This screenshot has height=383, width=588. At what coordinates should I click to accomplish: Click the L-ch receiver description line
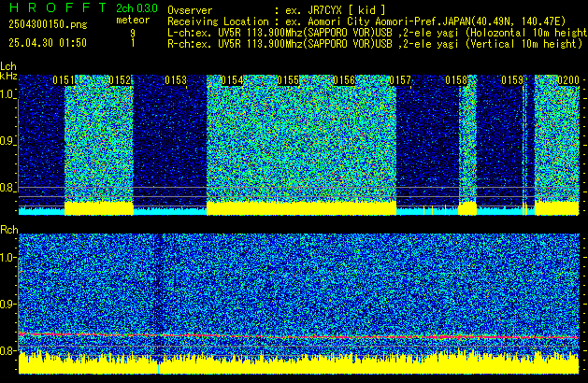(x=378, y=33)
